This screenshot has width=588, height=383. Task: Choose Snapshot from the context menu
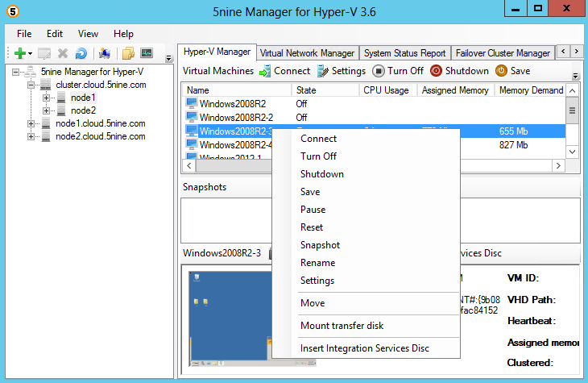click(x=320, y=245)
